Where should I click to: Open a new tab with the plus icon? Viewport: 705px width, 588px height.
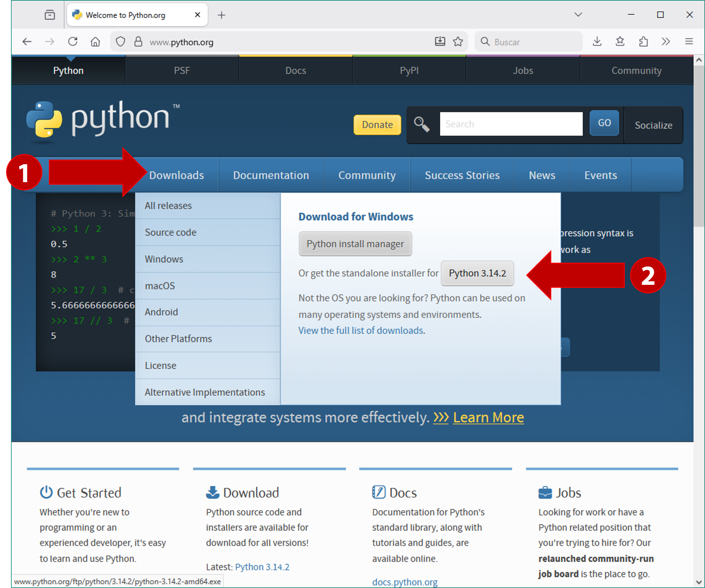(222, 15)
